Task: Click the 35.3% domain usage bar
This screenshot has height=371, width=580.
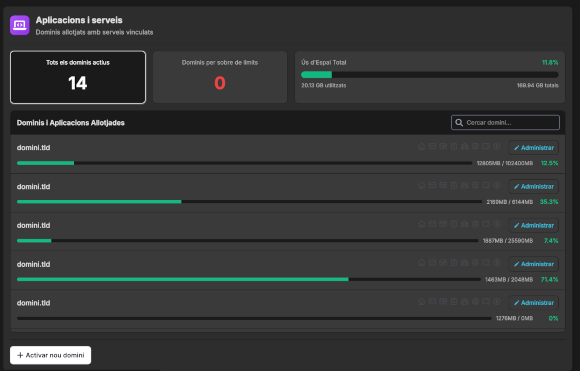Action: (249, 202)
